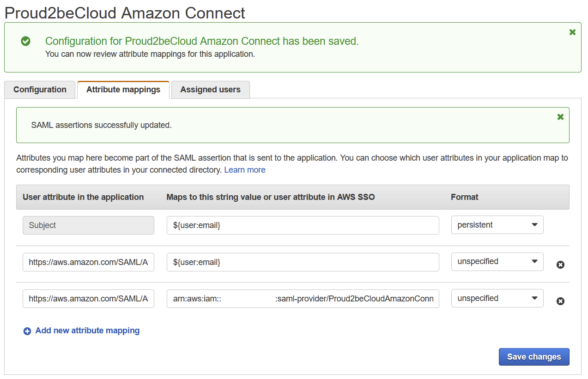The image size is (588, 379).
Task: Expand the third row unspecified format dropdown
Action: pos(497,298)
